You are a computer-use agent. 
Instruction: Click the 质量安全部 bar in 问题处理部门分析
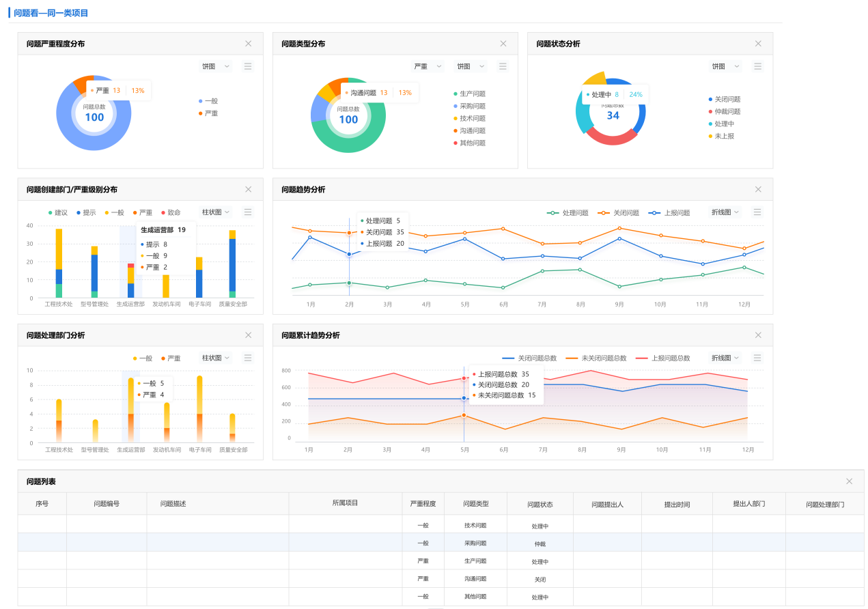pyautogui.click(x=232, y=428)
